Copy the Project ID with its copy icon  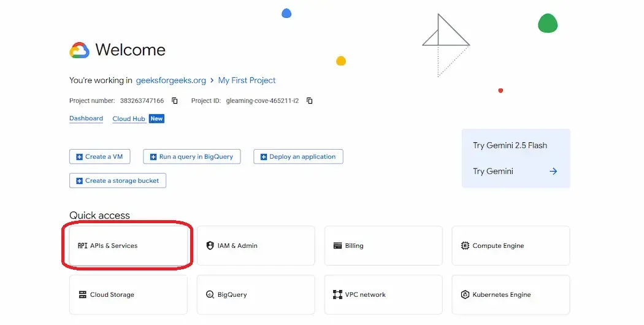(x=310, y=101)
